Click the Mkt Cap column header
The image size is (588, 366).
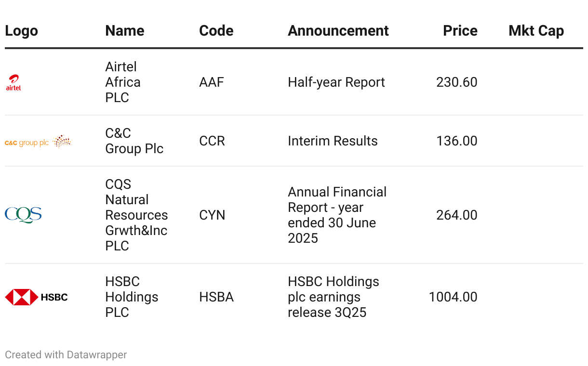(x=536, y=31)
